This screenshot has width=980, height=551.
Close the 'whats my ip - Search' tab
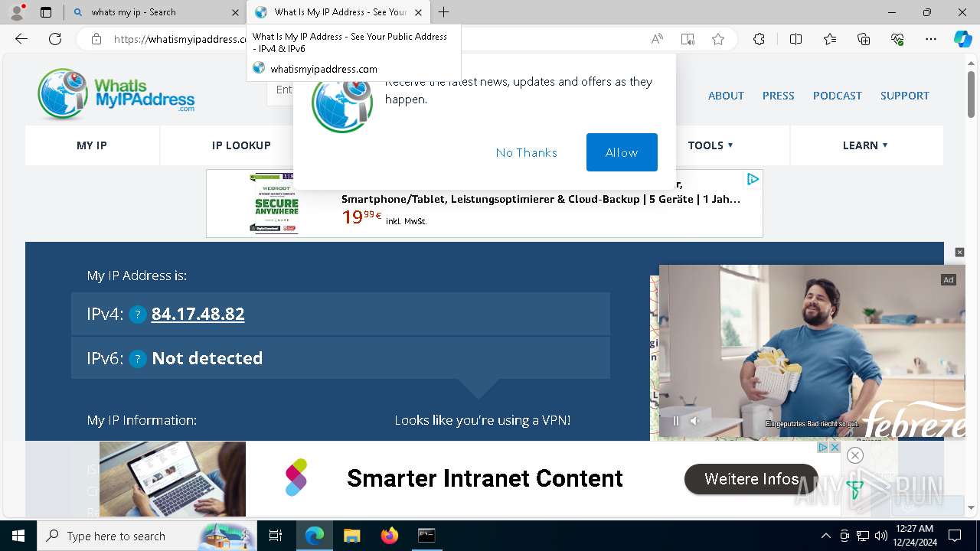(235, 12)
